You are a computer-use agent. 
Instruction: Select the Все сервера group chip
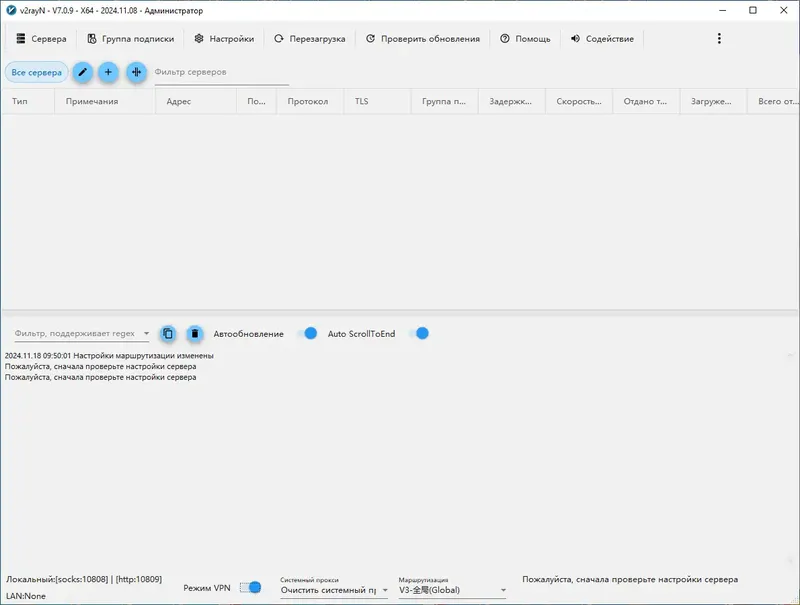pyautogui.click(x=37, y=72)
